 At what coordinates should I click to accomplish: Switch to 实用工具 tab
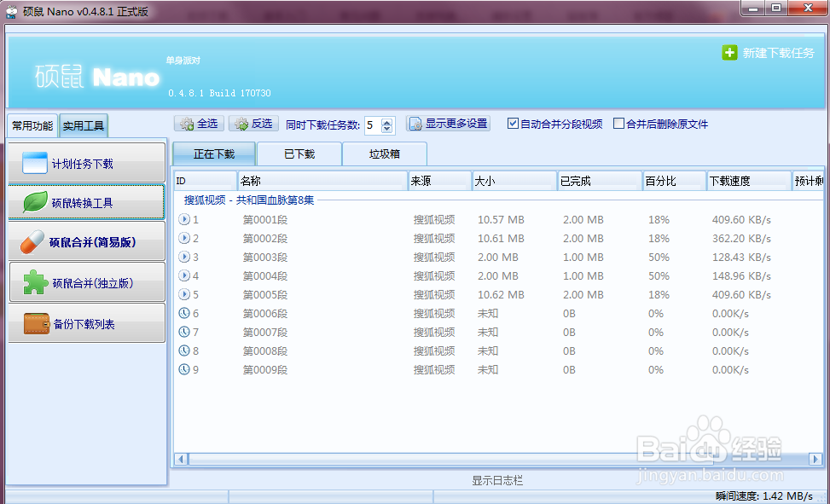tap(84, 126)
